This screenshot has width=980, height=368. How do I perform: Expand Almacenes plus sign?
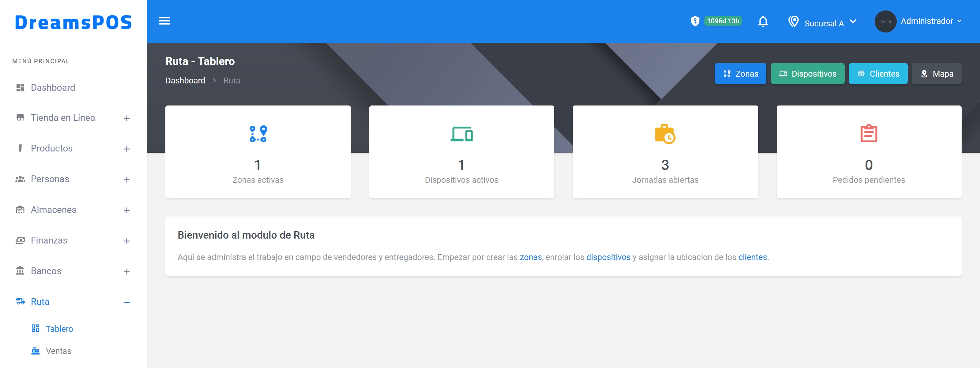(127, 210)
